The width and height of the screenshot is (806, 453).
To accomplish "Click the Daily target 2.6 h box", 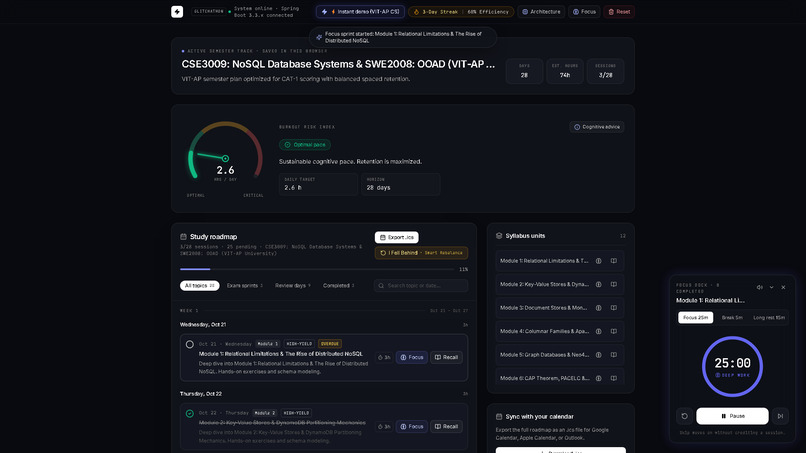I will tap(318, 184).
